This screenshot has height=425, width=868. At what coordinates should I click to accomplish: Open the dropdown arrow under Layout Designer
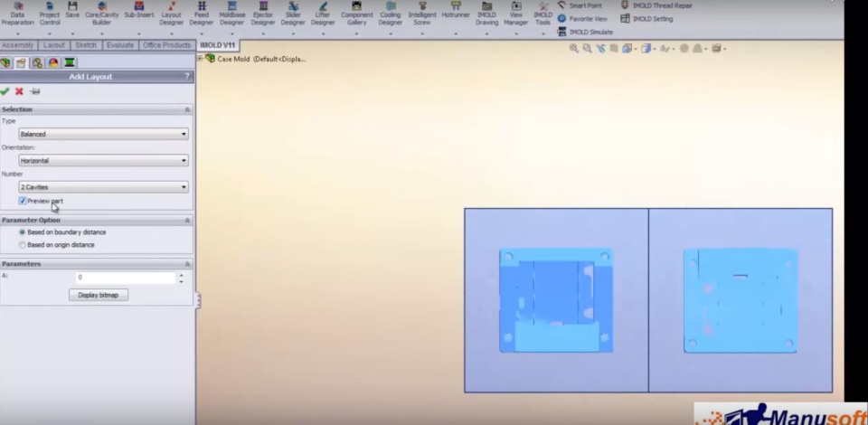171,33
